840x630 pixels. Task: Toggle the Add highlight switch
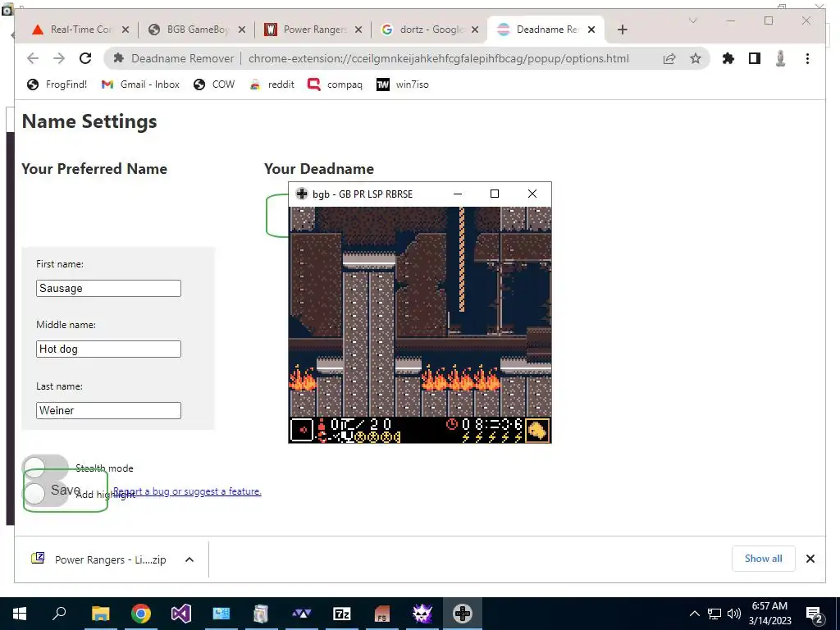[x=46, y=493]
